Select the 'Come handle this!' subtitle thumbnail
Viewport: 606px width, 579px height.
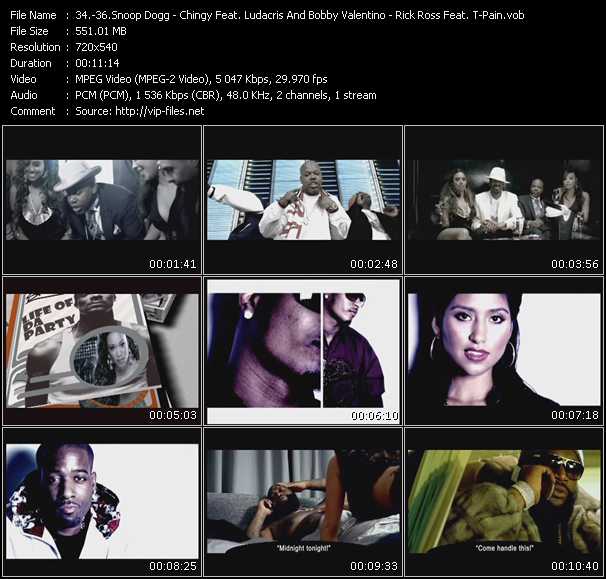coord(504,502)
